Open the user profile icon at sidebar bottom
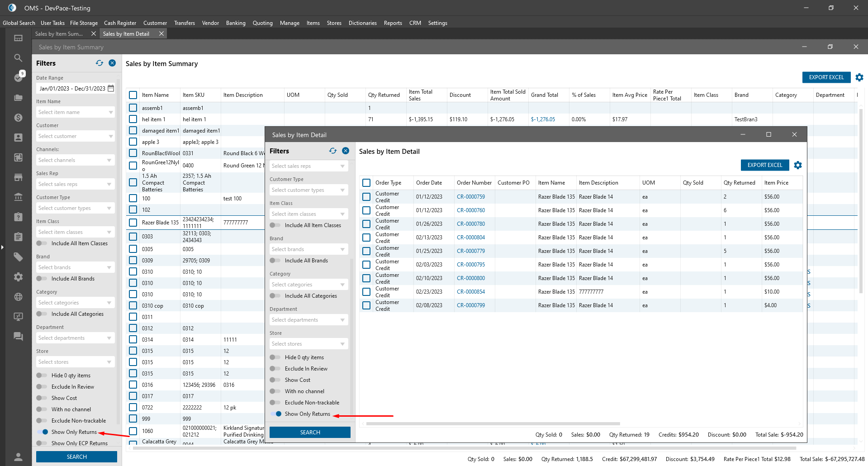This screenshot has width=868, height=466. [18, 456]
